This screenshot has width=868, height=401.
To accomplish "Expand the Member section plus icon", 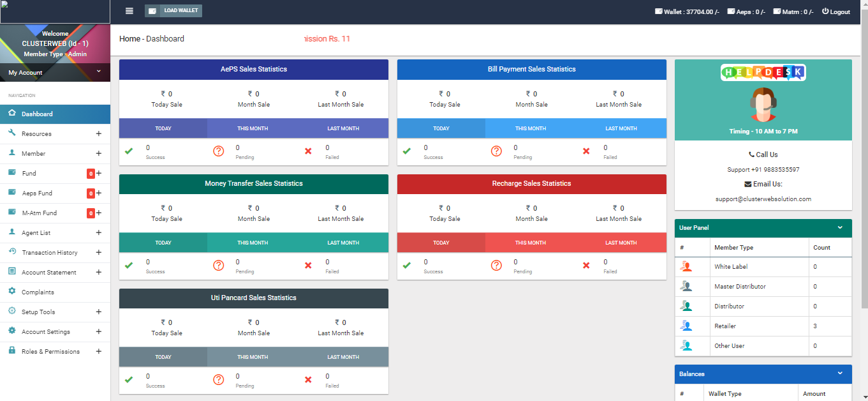I will (x=98, y=154).
